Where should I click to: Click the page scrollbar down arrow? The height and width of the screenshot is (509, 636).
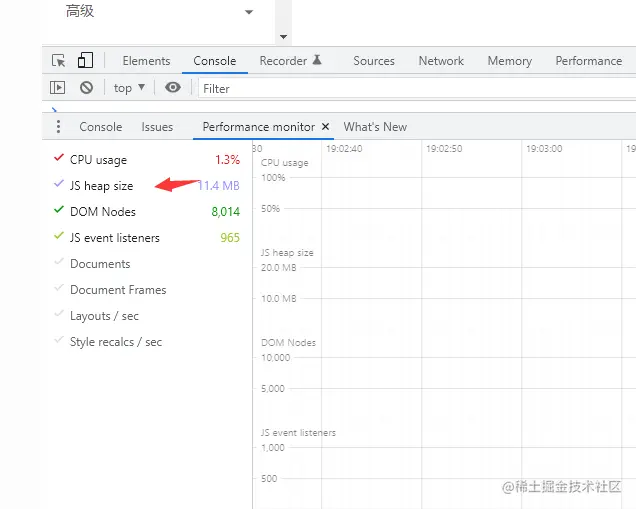[284, 37]
